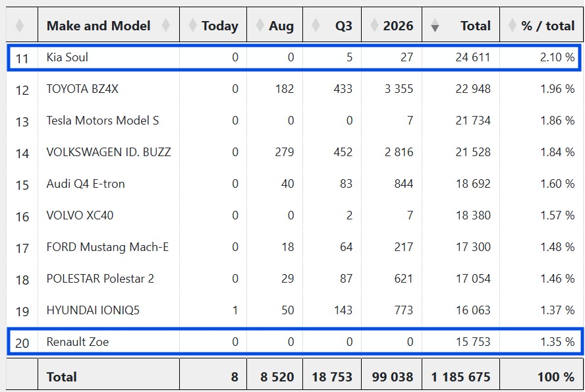Viewport: 585px width, 392px height.
Task: Click Kia Soul 2026 value 27
Action: click(406, 57)
